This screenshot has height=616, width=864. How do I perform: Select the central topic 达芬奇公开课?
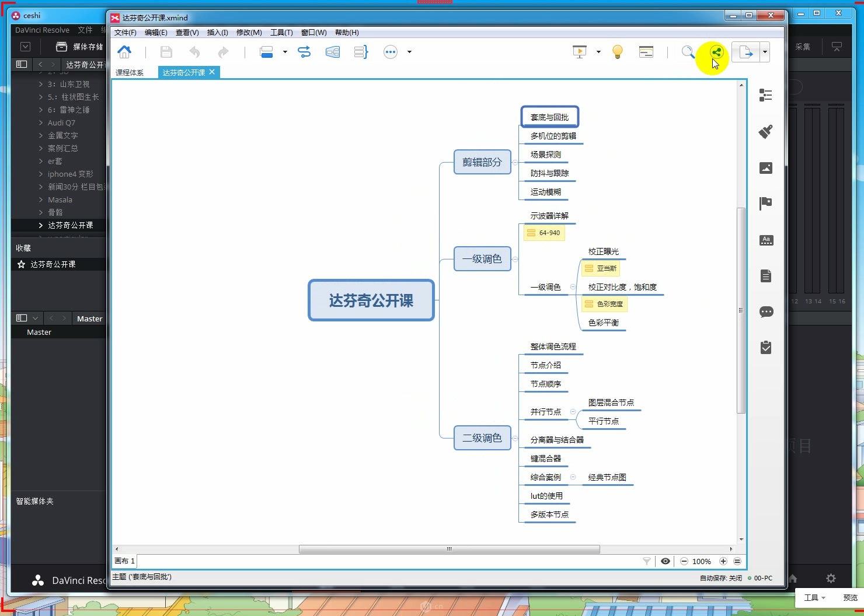click(371, 300)
